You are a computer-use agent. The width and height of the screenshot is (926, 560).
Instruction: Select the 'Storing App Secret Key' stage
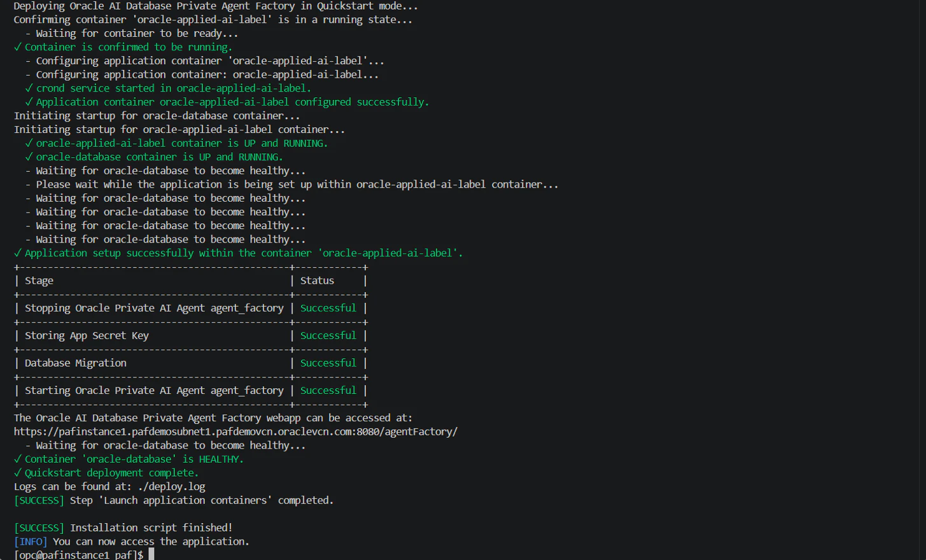87,335
